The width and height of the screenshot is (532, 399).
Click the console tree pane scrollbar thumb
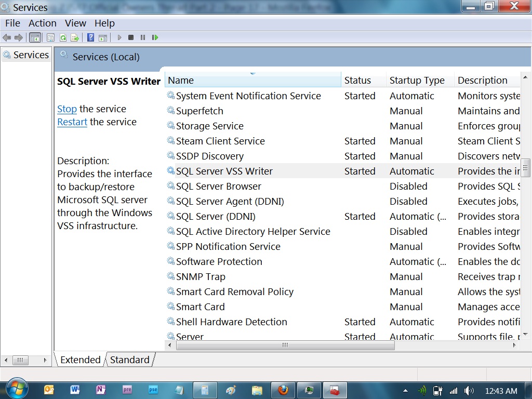(20, 360)
